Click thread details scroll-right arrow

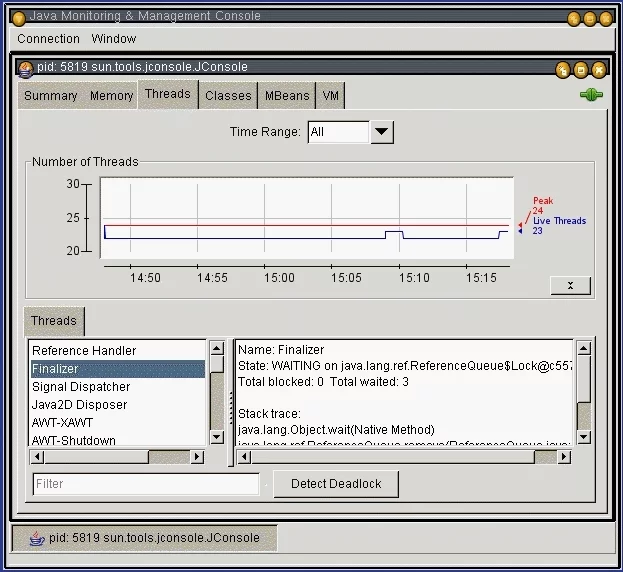[x=564, y=457]
